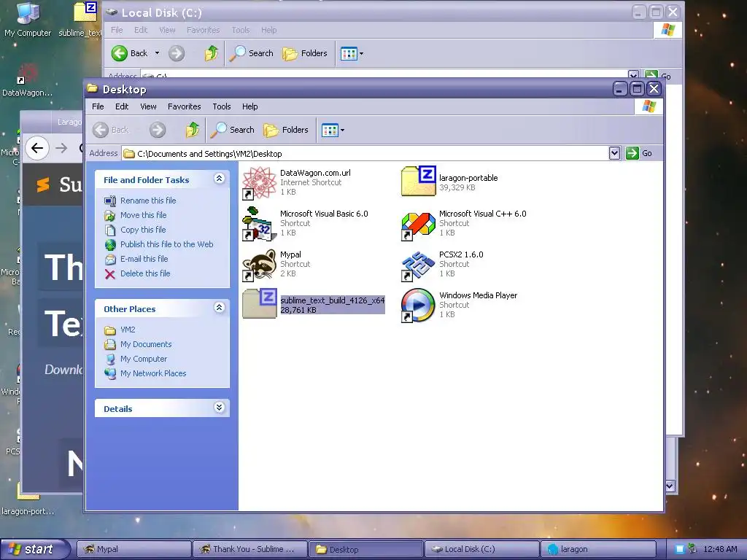Expand the Details panel

219,407
